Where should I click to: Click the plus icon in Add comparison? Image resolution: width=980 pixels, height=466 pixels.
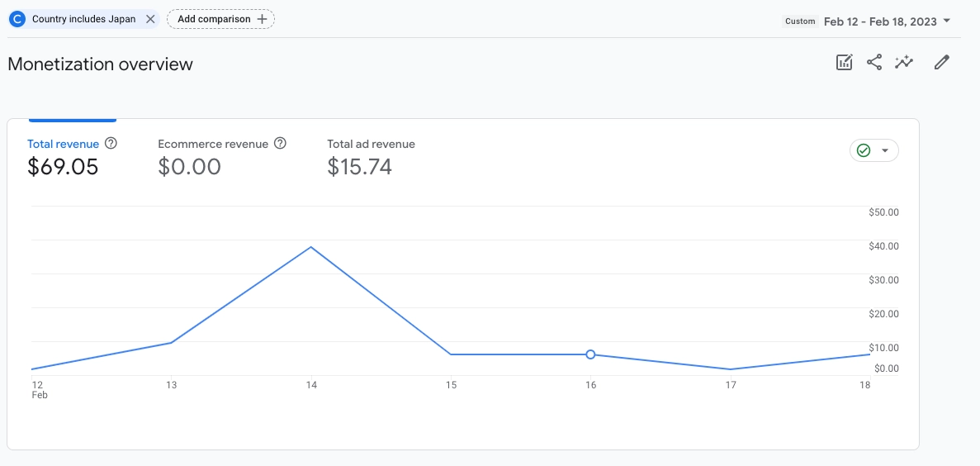tap(262, 19)
